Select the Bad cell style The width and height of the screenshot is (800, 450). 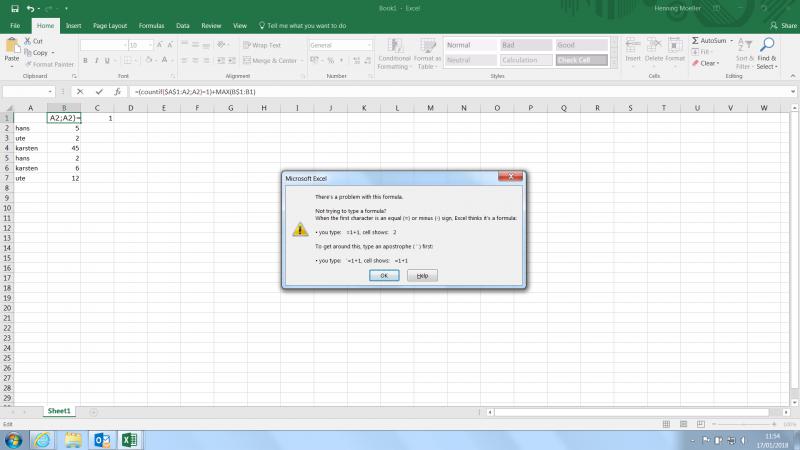point(526,45)
